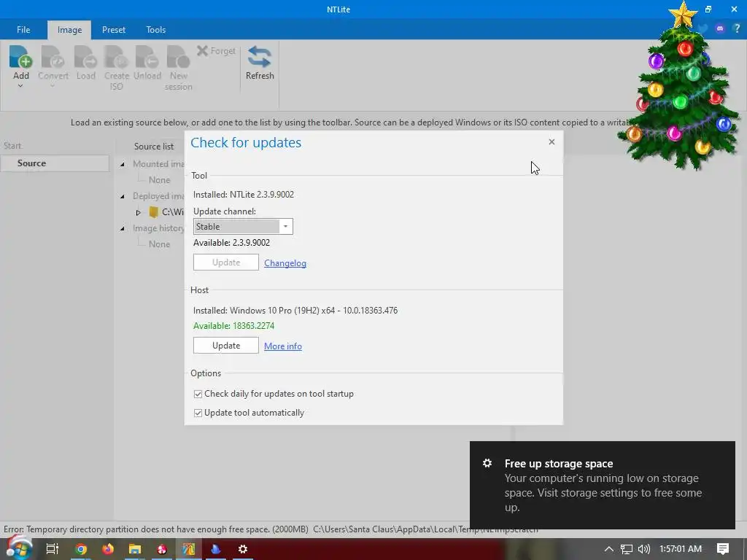Launch Chrome from the taskbar
Screen dimensions: 747x560
[x=81, y=549]
